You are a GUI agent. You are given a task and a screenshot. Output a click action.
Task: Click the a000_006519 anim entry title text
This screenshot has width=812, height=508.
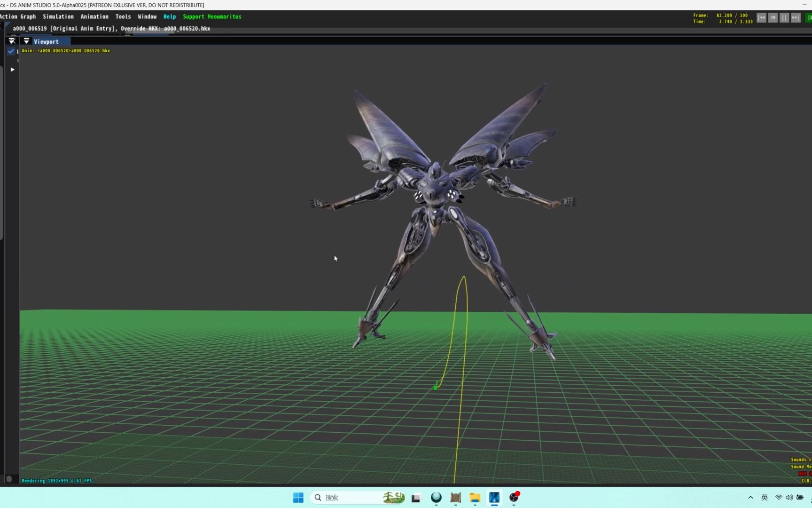(x=111, y=29)
